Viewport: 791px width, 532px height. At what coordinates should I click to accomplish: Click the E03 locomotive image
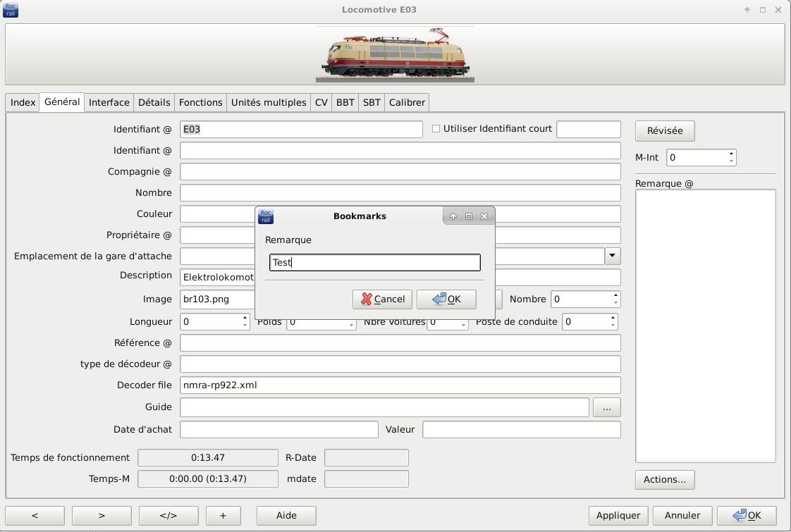pyautogui.click(x=395, y=54)
